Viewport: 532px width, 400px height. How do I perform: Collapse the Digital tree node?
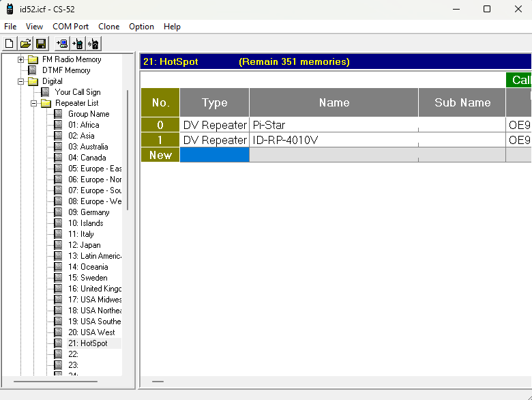click(20, 81)
